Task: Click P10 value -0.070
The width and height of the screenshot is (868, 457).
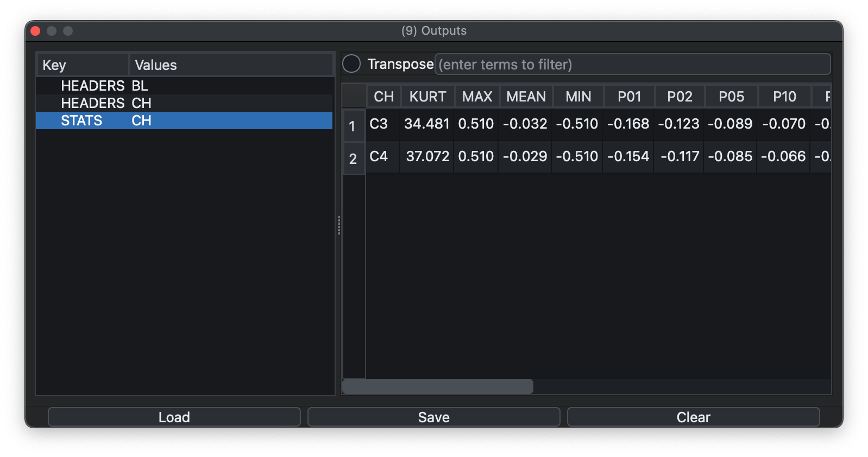Action: click(784, 124)
